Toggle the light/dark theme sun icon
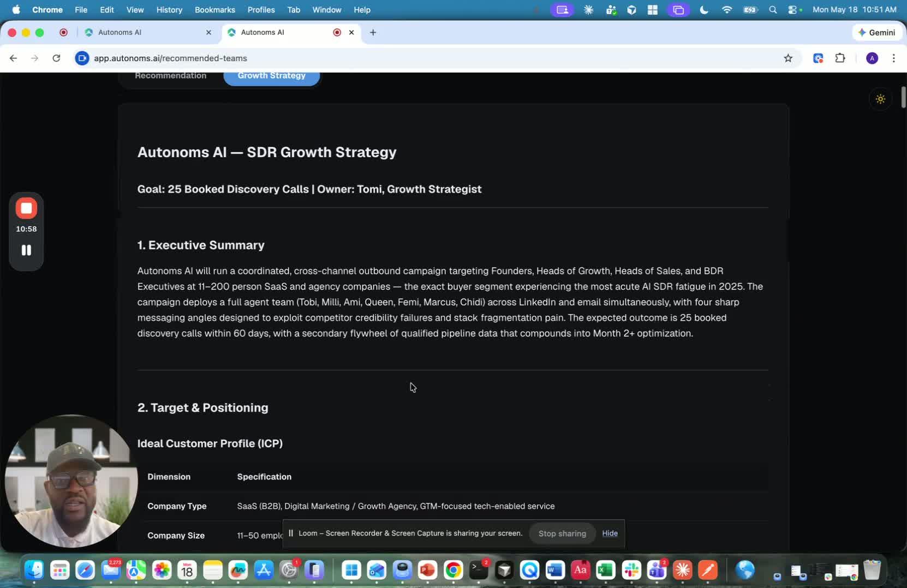 click(x=880, y=99)
